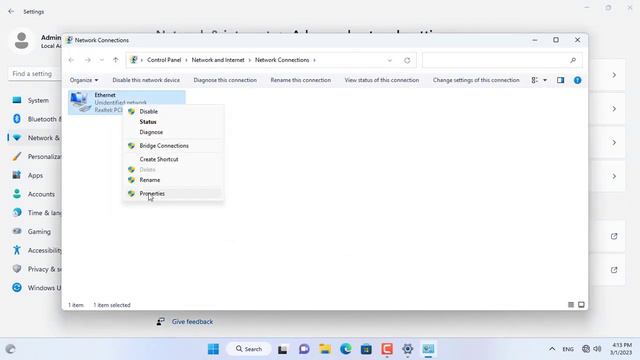This screenshot has height=360, width=640.
Task: Click Network Connections breadcrumb
Action: [x=282, y=60]
